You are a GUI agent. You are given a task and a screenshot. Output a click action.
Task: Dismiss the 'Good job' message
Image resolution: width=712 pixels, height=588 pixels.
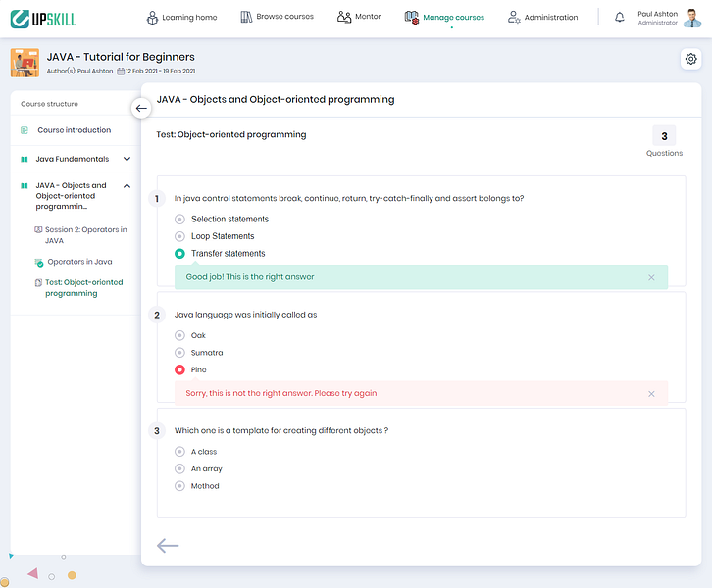[x=651, y=277]
